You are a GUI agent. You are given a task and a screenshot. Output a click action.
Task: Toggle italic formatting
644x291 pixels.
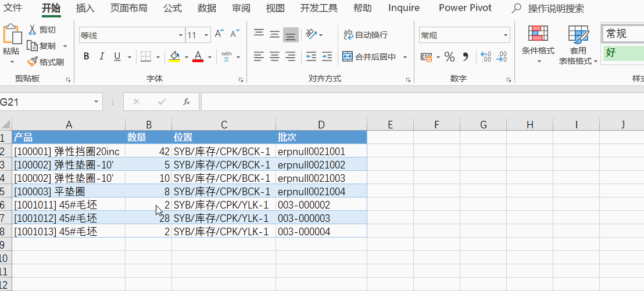[102, 57]
